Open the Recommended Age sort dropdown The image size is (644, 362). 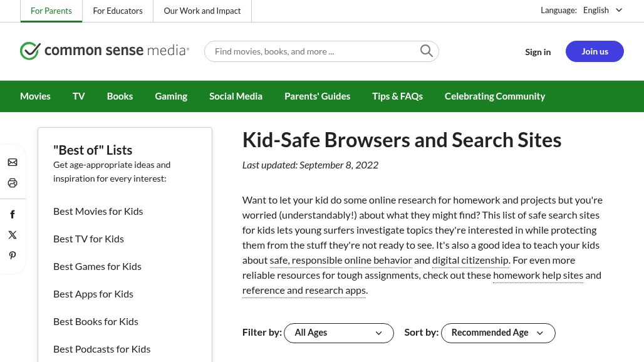click(x=498, y=333)
